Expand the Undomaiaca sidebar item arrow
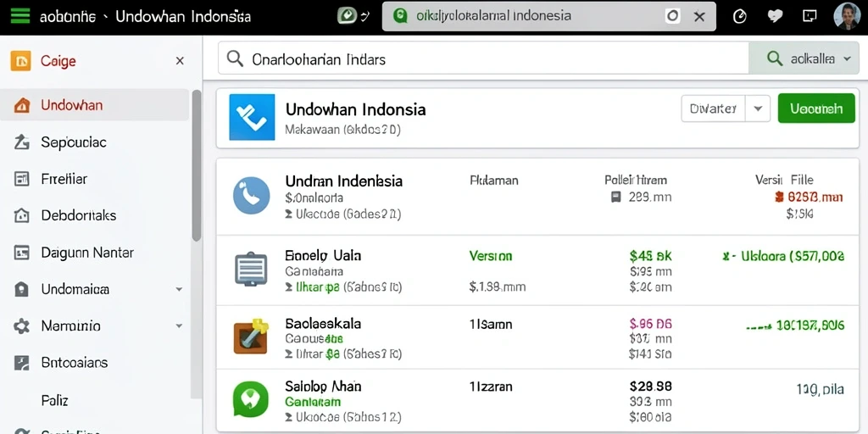868x434 pixels. click(x=179, y=289)
